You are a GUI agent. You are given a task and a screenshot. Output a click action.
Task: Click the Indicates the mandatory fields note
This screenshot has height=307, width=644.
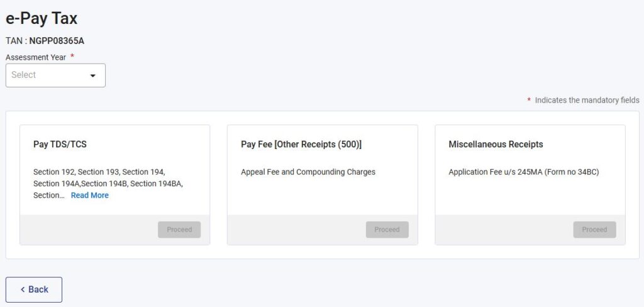tap(587, 100)
